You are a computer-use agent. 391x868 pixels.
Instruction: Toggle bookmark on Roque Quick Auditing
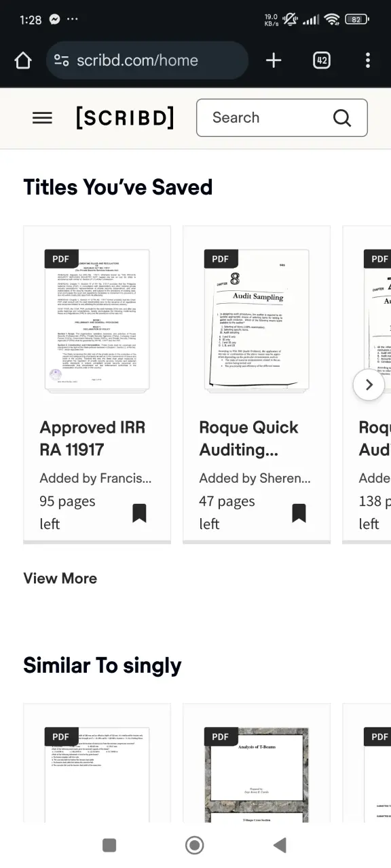pyautogui.click(x=299, y=513)
